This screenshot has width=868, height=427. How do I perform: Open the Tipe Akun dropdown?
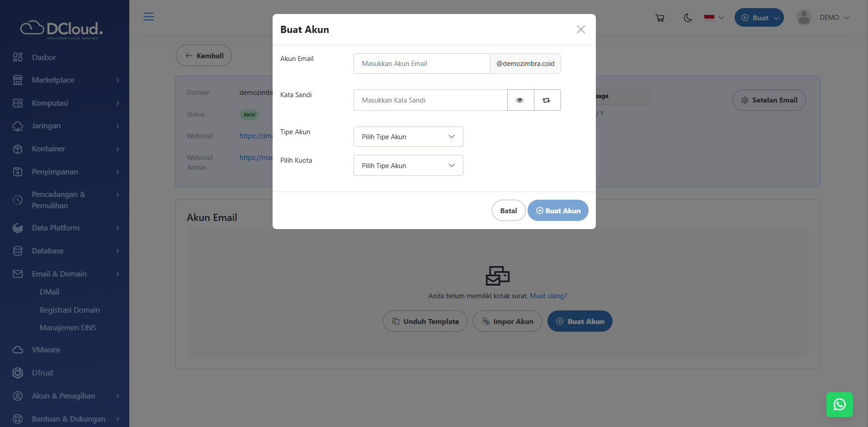(x=408, y=137)
